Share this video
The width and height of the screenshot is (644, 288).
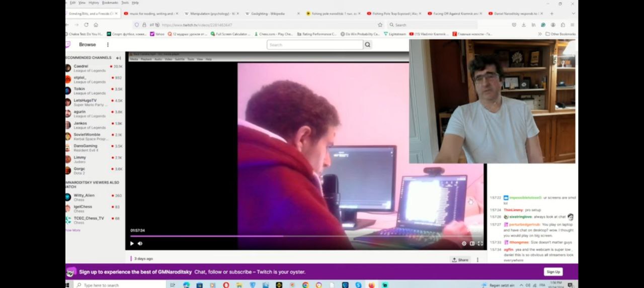tap(460, 260)
